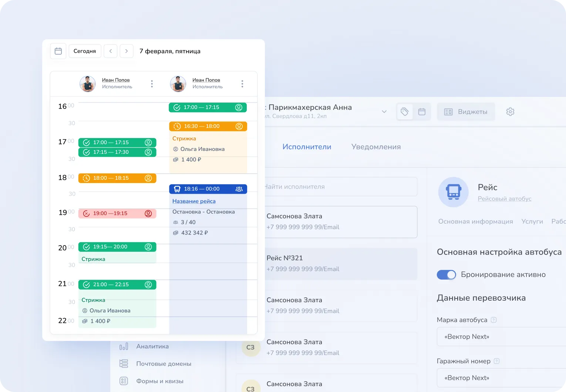Screen dimensions: 566x392
Task: Click the help icon next to Марка автобуса
Action: click(x=494, y=320)
